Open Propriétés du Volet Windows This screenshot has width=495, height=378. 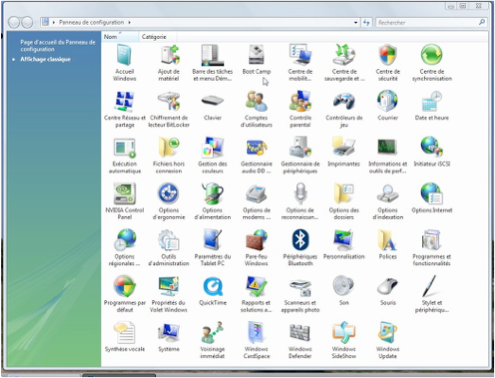click(169, 293)
